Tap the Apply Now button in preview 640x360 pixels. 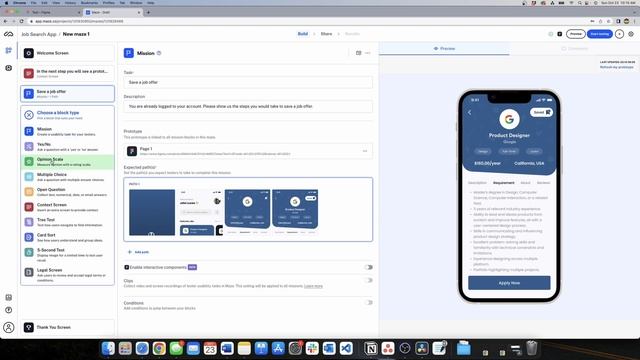coord(509,283)
